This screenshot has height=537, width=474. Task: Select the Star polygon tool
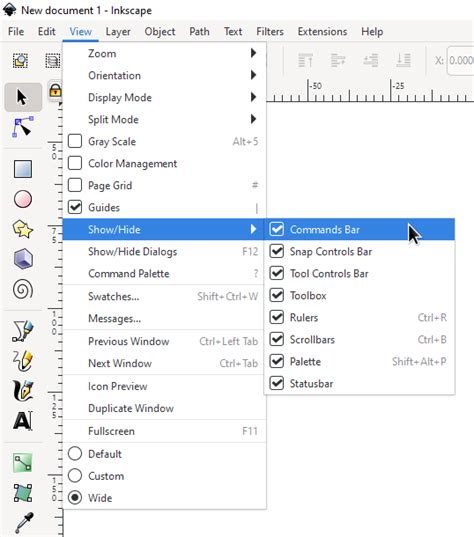point(23,229)
